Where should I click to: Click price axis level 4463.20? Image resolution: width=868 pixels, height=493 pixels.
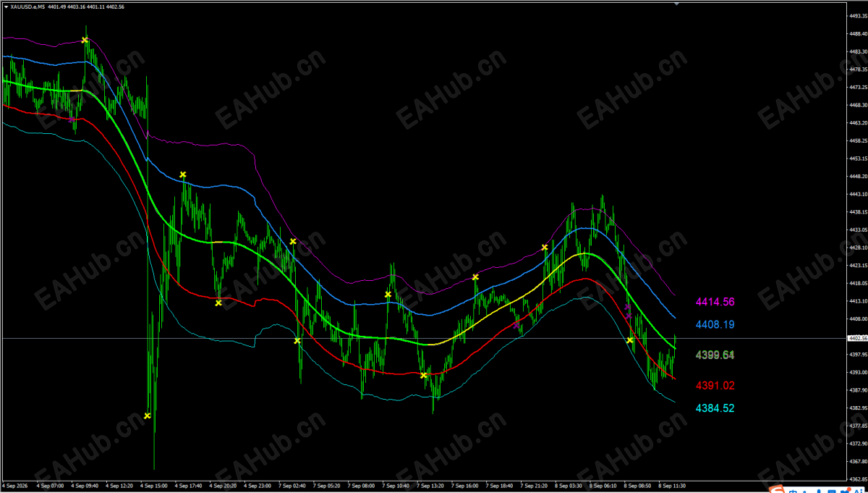(x=858, y=122)
